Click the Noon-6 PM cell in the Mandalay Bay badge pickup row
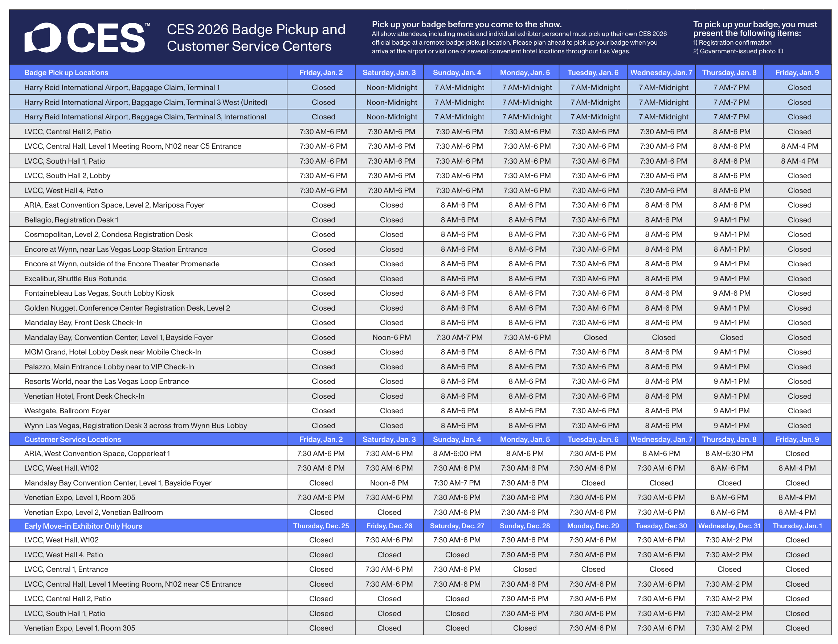 click(391, 337)
